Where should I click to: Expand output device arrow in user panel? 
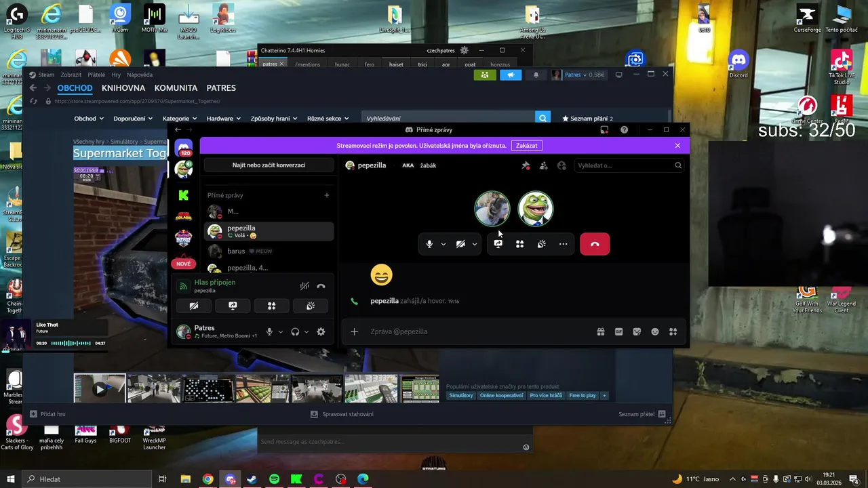[307, 331]
